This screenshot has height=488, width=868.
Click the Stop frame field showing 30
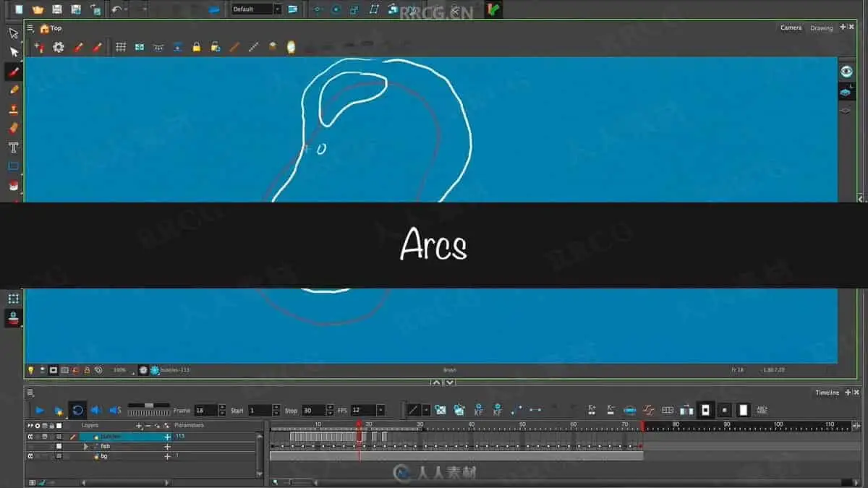(313, 410)
